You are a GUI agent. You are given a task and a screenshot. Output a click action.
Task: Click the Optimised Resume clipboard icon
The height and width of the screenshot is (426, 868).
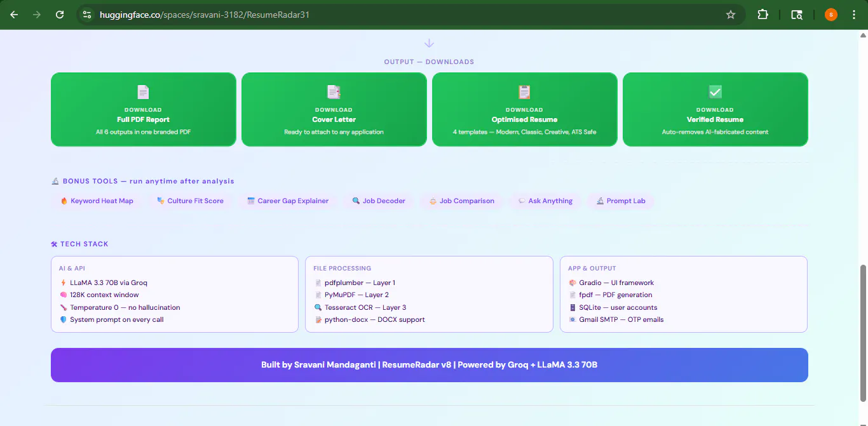pyautogui.click(x=525, y=92)
